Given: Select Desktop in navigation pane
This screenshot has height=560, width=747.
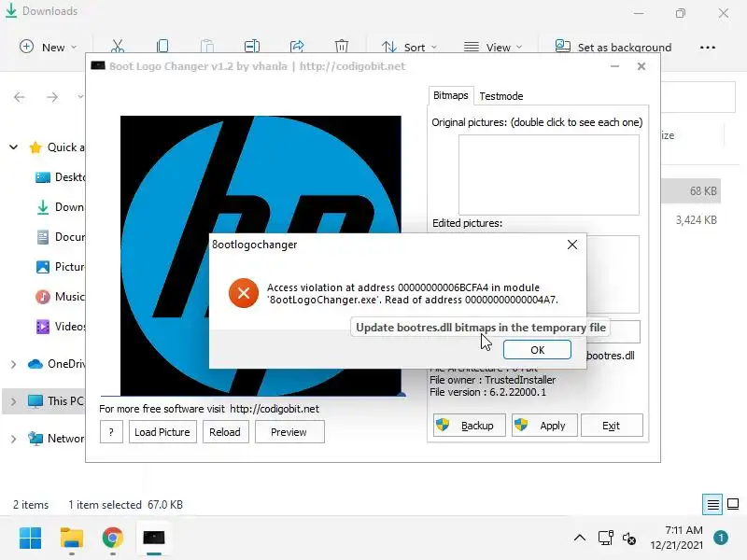Looking at the screenshot, I should pos(60,177).
